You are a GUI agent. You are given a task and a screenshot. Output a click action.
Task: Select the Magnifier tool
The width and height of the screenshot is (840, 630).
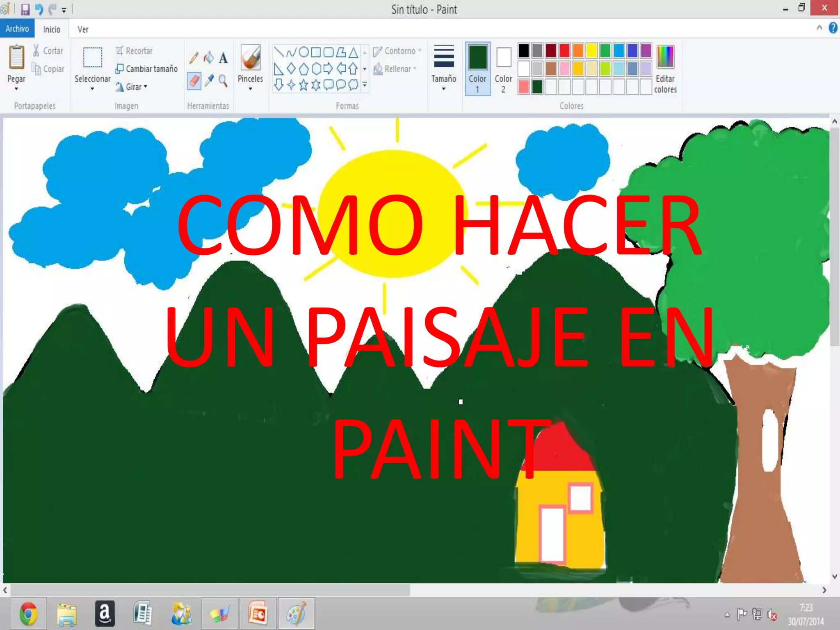pyautogui.click(x=223, y=81)
